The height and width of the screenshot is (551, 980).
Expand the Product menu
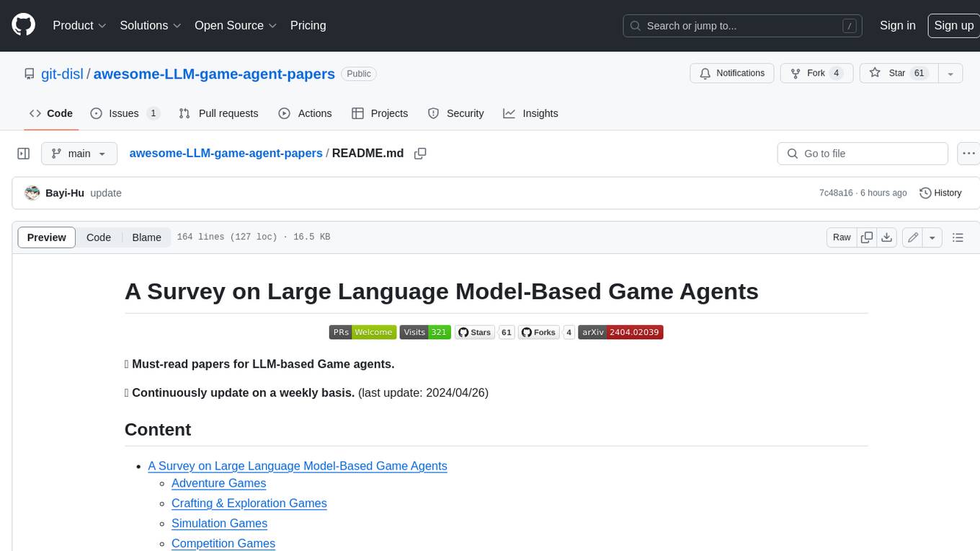[x=79, y=25]
